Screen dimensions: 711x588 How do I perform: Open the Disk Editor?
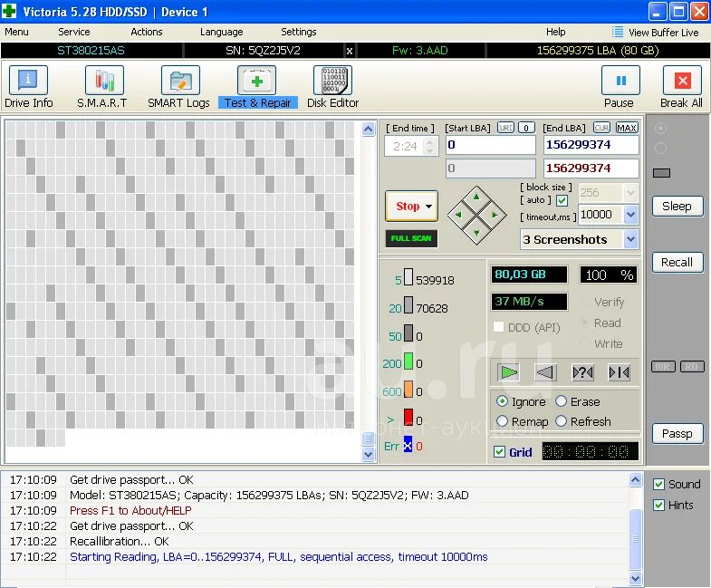pyautogui.click(x=332, y=87)
